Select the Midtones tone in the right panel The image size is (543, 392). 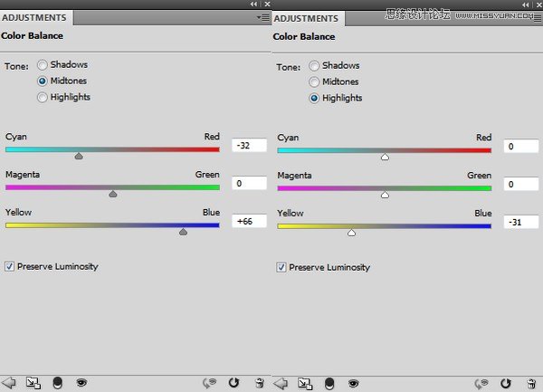[315, 81]
